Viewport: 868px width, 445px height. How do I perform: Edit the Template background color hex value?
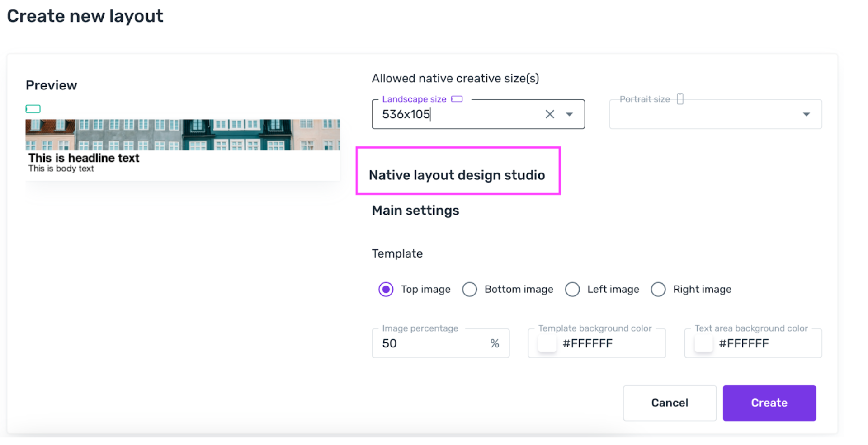587,344
